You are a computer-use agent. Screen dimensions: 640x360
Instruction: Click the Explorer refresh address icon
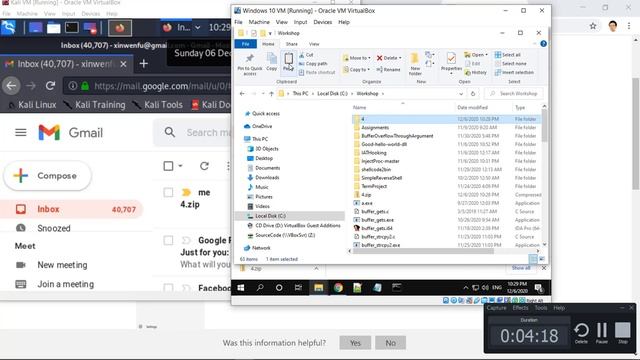click(473, 93)
